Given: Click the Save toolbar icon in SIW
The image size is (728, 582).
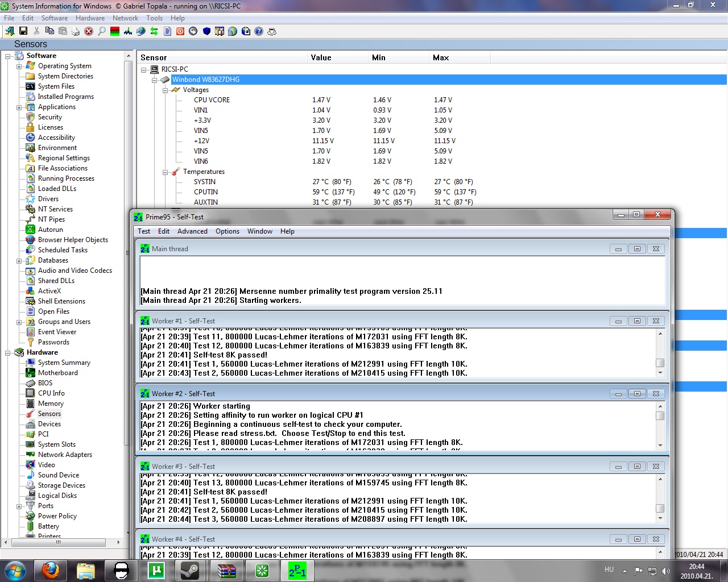Looking at the screenshot, I should pyautogui.click(x=23, y=31).
